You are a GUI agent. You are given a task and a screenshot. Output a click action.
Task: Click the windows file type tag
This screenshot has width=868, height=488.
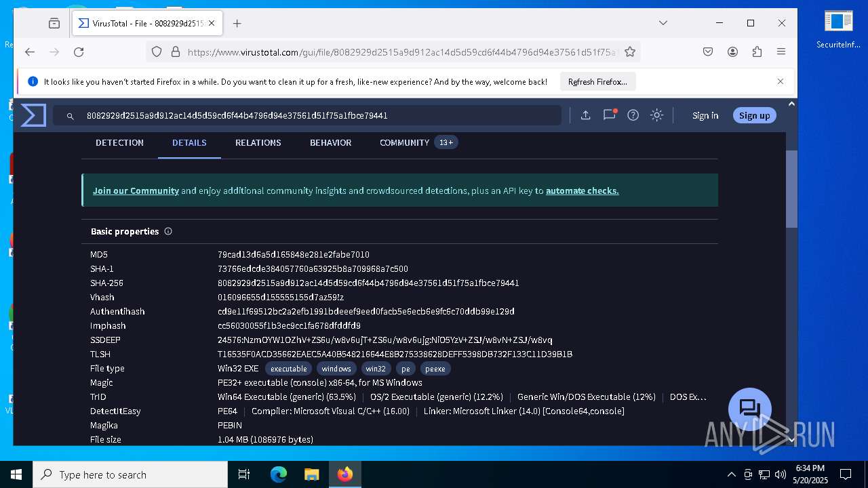[336, 369]
